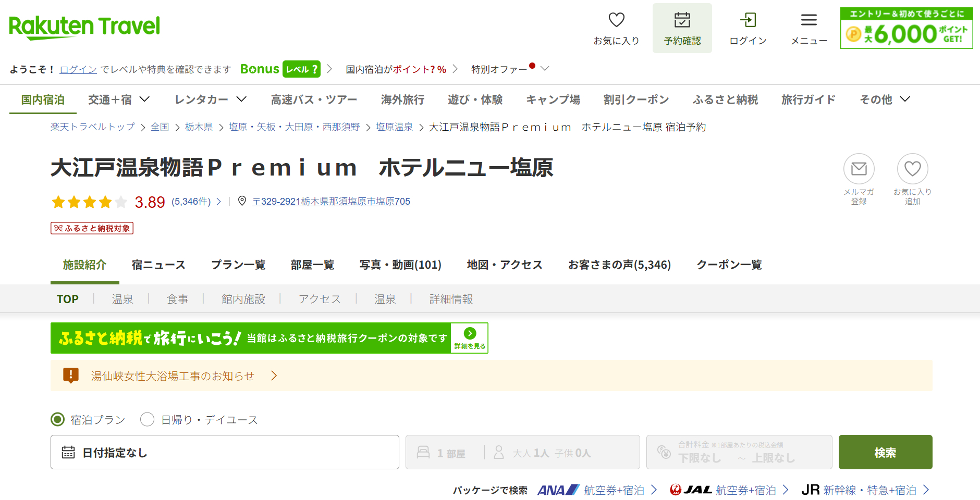Viewport: 980px width, 500px height.
Task: Open the メニュー hamburger icon
Action: (809, 20)
